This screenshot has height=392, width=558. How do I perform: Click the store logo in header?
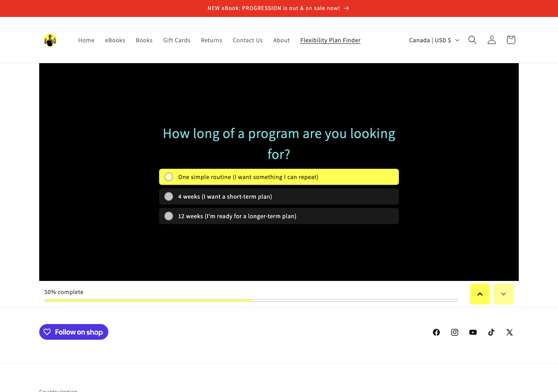50,40
